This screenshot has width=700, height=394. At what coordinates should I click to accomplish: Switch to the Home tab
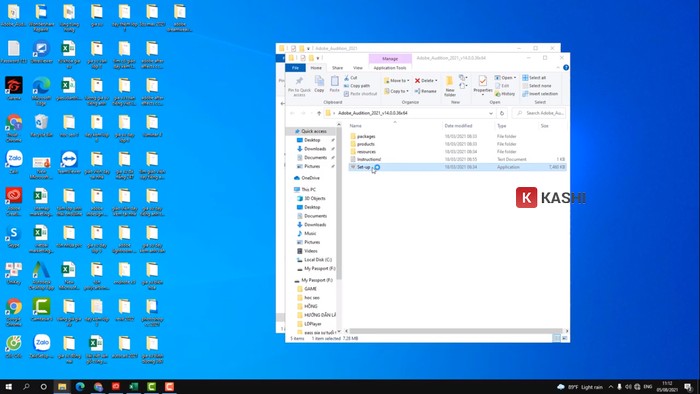coord(316,68)
